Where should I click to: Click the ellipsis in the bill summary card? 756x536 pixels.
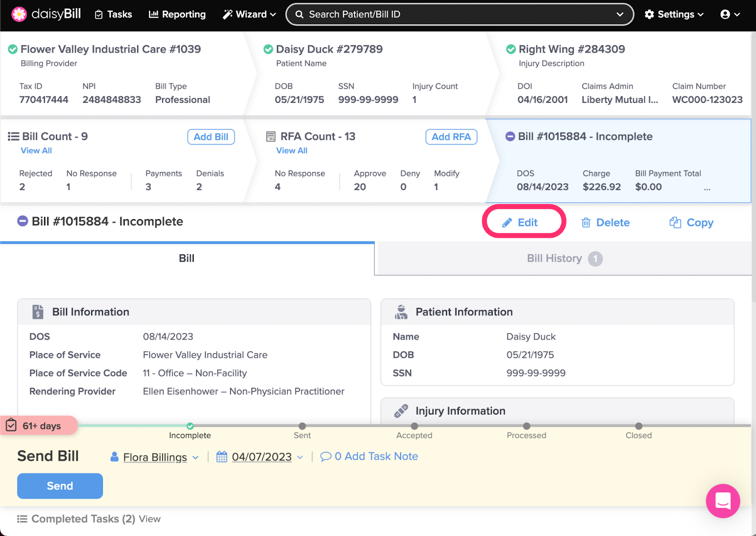(707, 188)
